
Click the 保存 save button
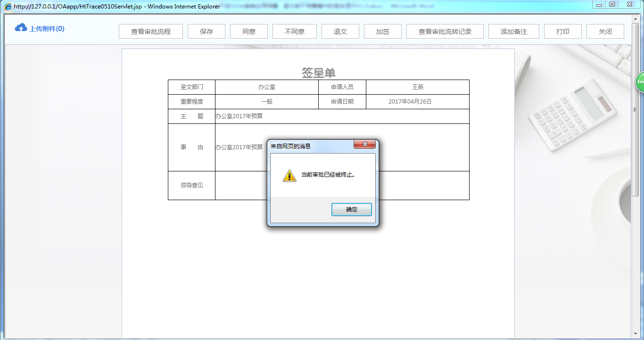pyautogui.click(x=206, y=31)
